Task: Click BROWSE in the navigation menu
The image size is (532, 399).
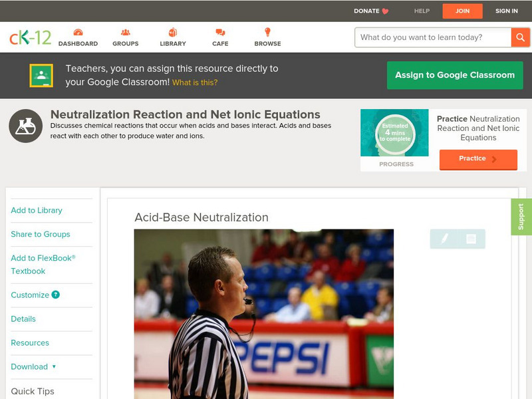Action: point(268,44)
